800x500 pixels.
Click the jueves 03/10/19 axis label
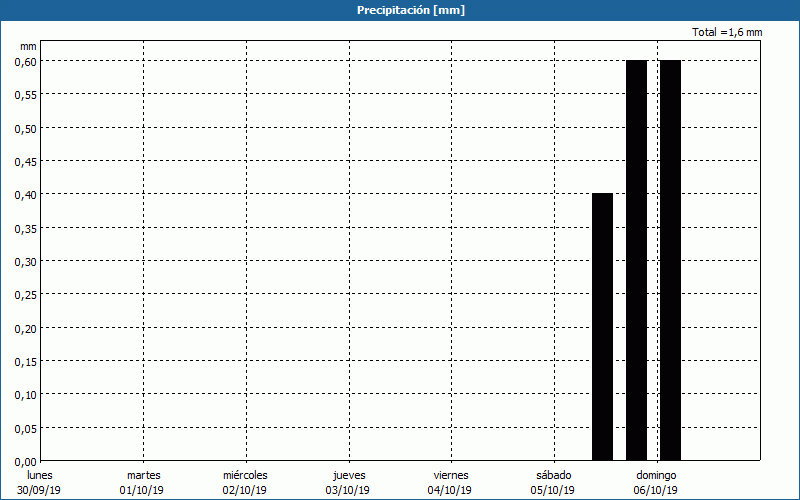point(348,483)
